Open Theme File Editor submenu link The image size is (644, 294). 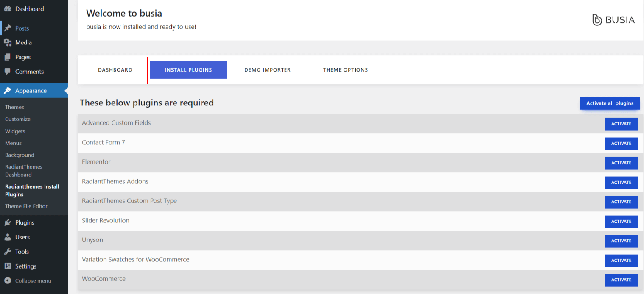click(26, 206)
